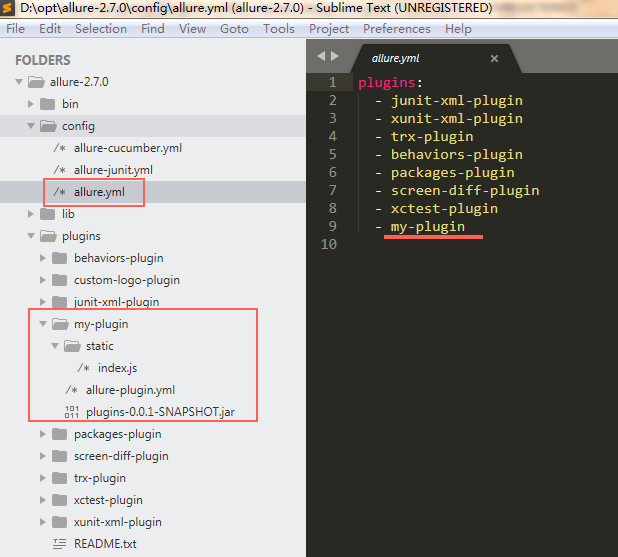The height and width of the screenshot is (557, 618).
Task: Click the xunit-xml-plugin folder icon
Action: 60,522
